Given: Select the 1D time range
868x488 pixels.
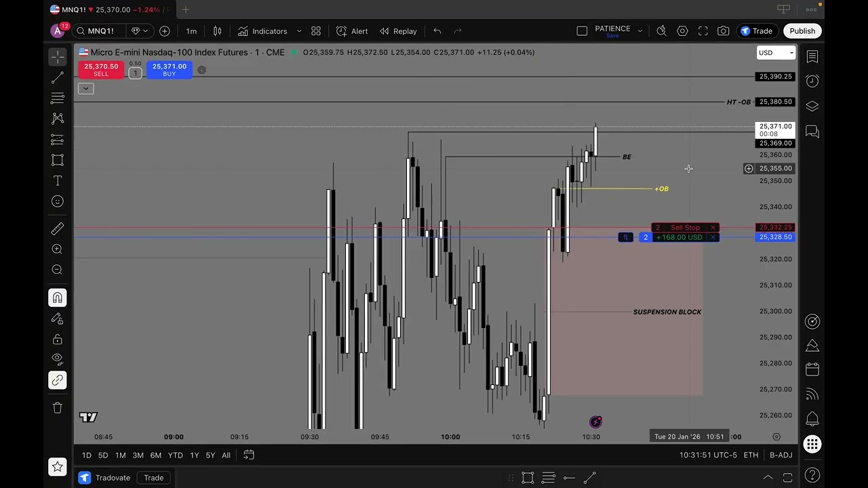Looking at the screenshot, I should point(87,455).
